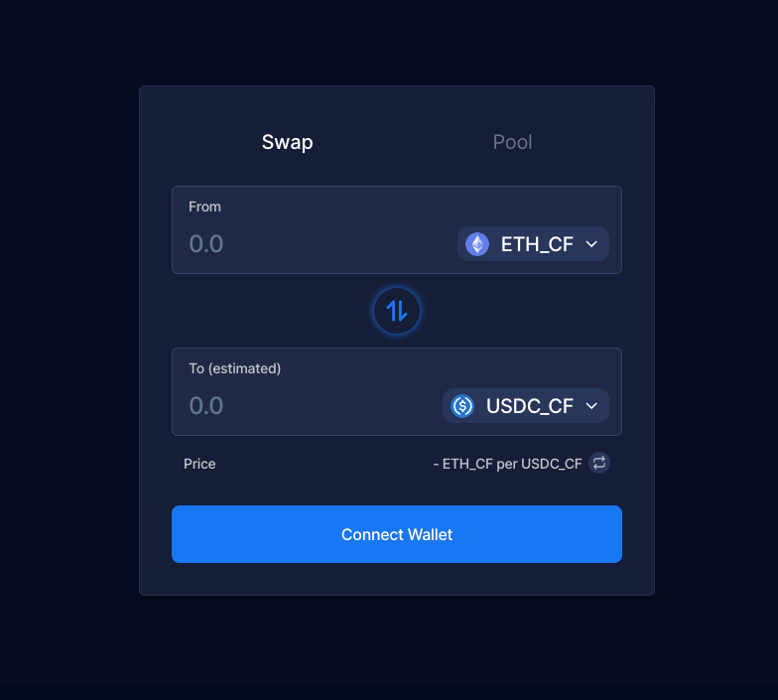Click the "ETH_CF per USDC_CF" rate text
This screenshot has width=778, height=700.
coord(511,464)
